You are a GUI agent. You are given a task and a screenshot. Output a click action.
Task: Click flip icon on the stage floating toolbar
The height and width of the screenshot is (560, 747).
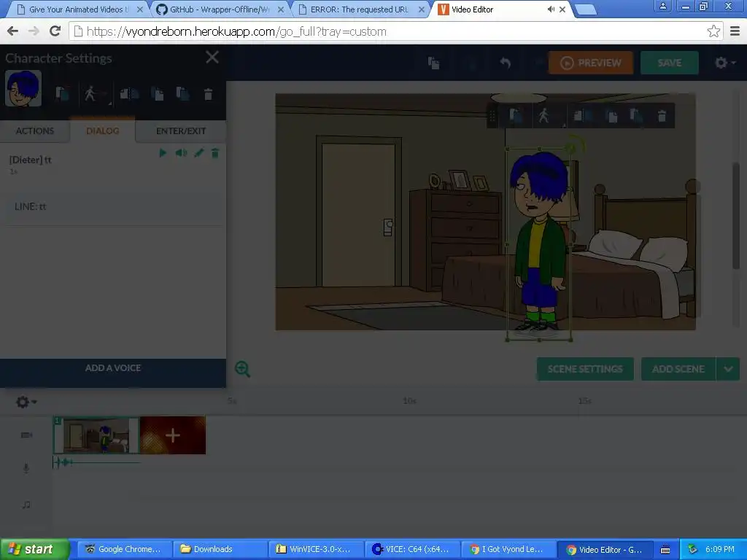pyautogui.click(x=582, y=116)
